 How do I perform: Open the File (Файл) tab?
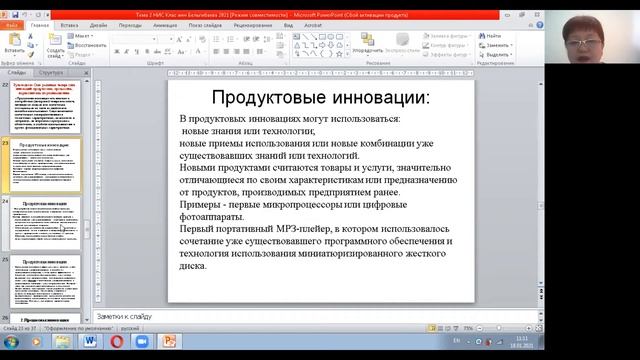[11, 25]
